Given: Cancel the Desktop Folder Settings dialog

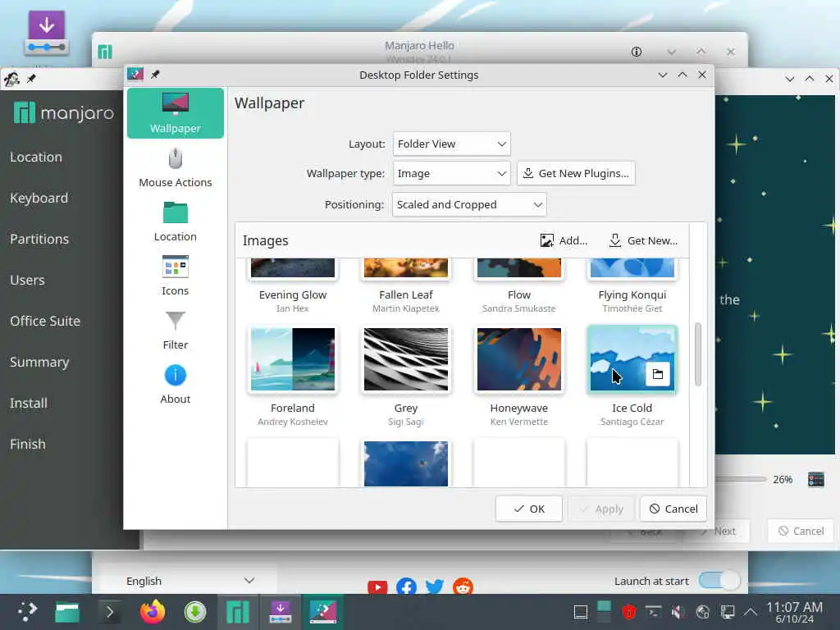Looking at the screenshot, I should [673, 509].
